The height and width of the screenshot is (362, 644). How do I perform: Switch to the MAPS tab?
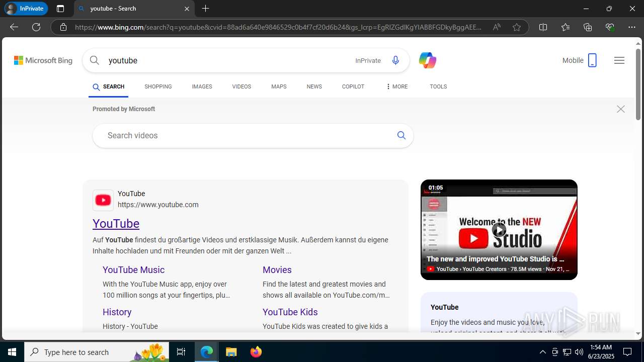[x=279, y=86]
